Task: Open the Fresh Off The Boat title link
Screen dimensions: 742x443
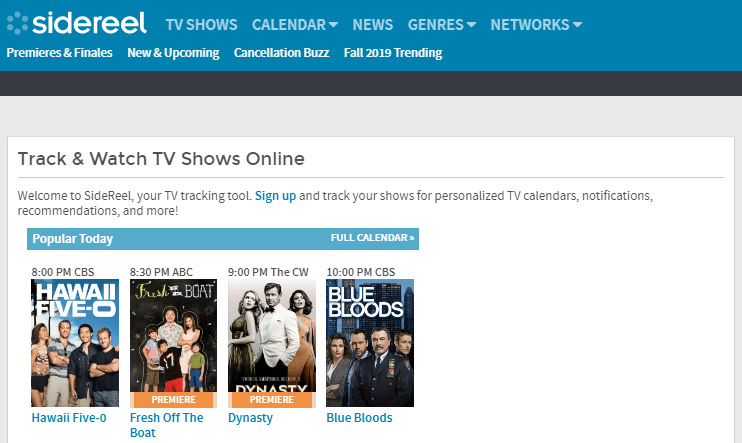Action: (x=167, y=425)
